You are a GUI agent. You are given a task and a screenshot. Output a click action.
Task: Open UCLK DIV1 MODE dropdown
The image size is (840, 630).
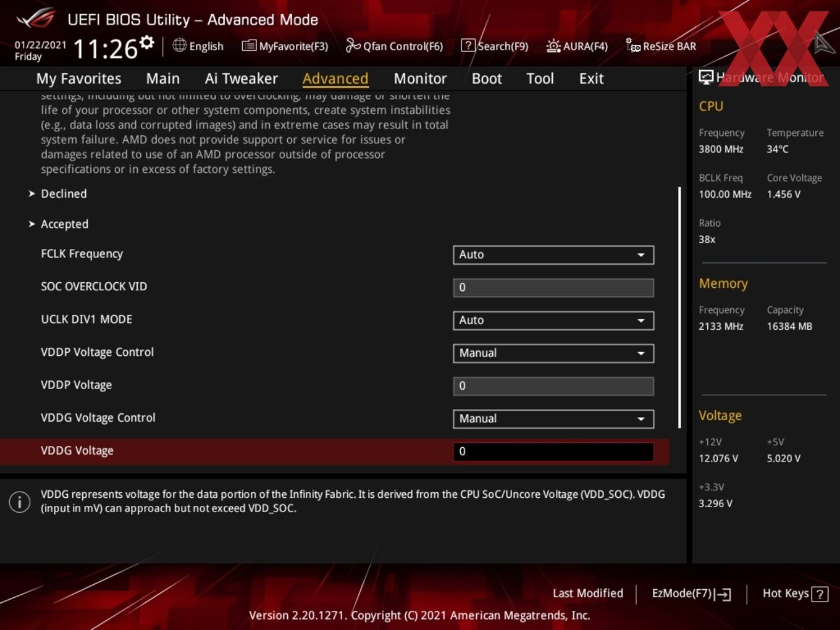pos(553,320)
